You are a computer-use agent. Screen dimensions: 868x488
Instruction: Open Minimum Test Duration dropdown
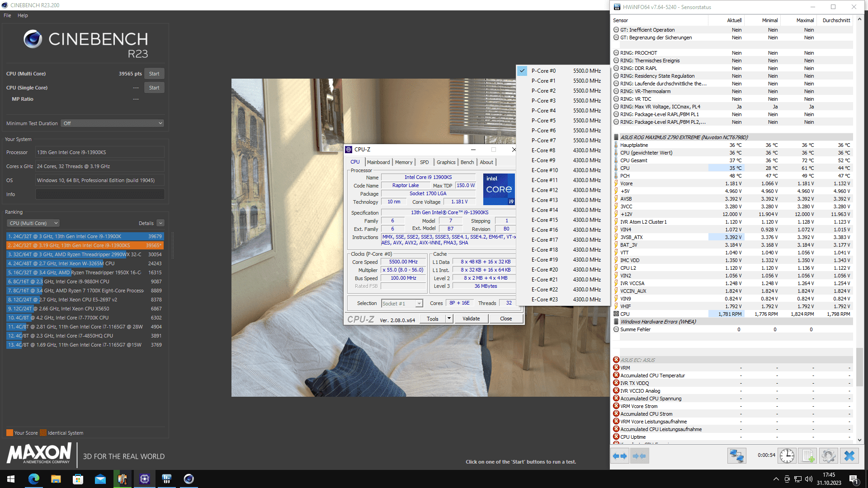click(113, 123)
